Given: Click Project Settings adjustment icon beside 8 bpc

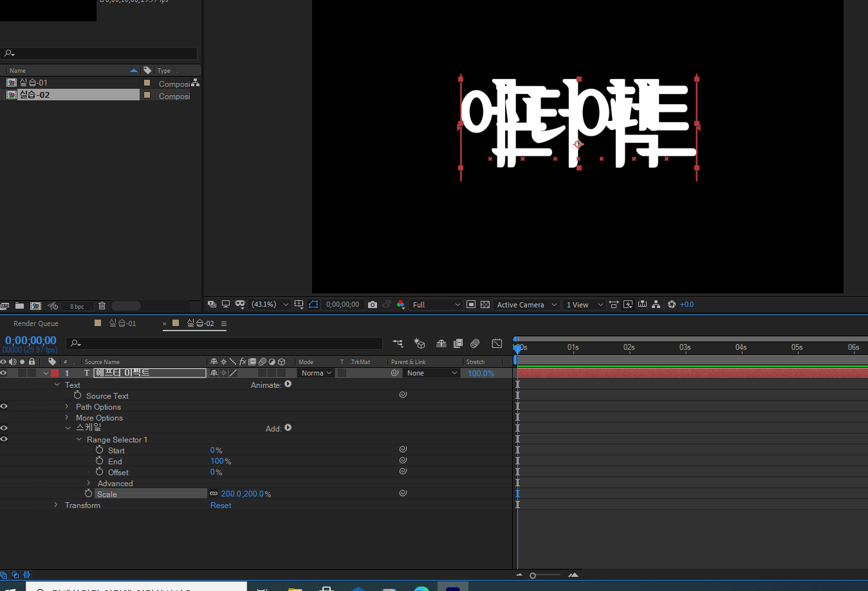Looking at the screenshot, I should point(53,306).
